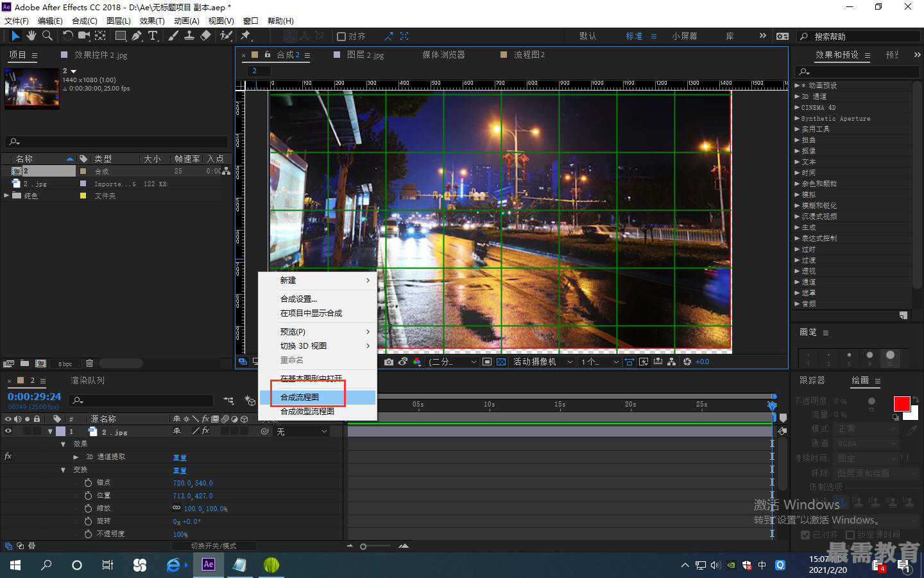Screen dimensions: 924x578
Task: Open the 合成(C) menu
Action: (85, 21)
